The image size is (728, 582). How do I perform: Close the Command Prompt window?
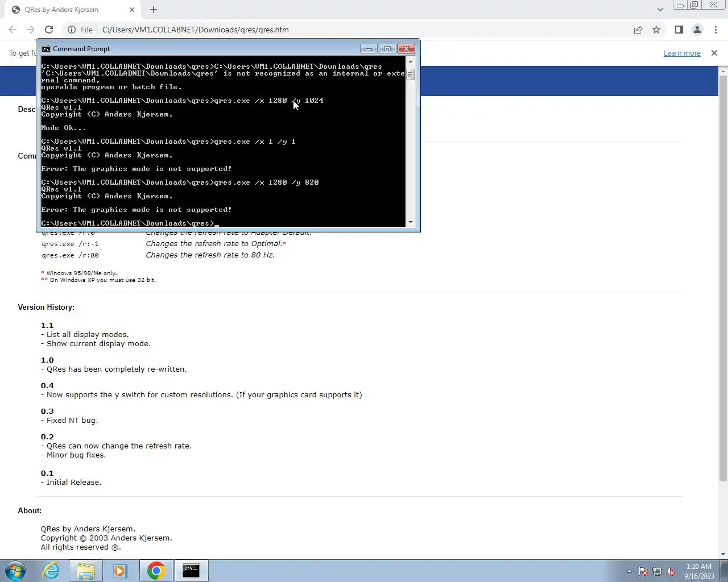(406, 49)
